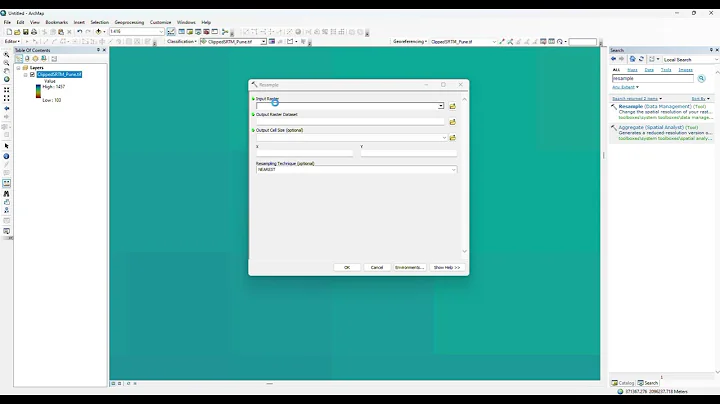Select List By Source icon

pyautogui.click(x=27, y=59)
